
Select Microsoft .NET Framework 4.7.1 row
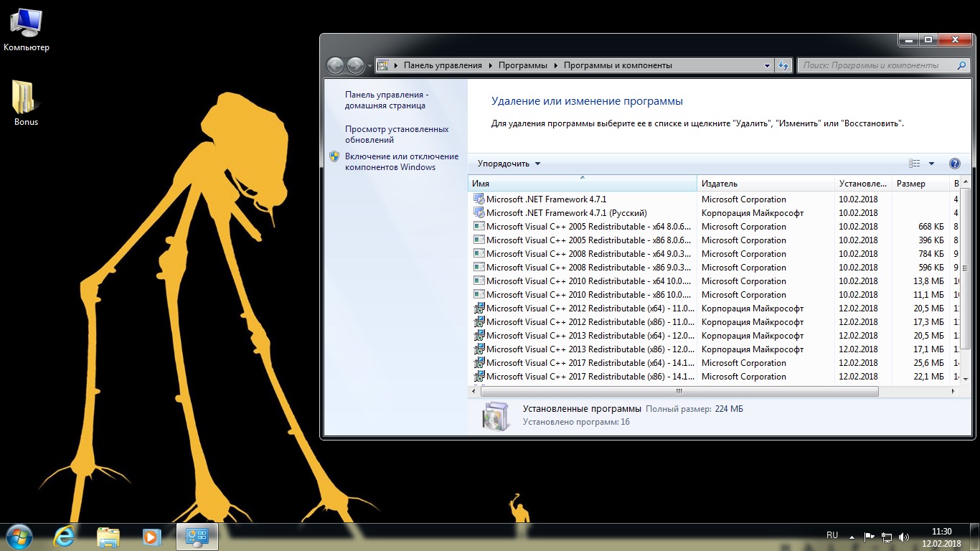click(714, 199)
